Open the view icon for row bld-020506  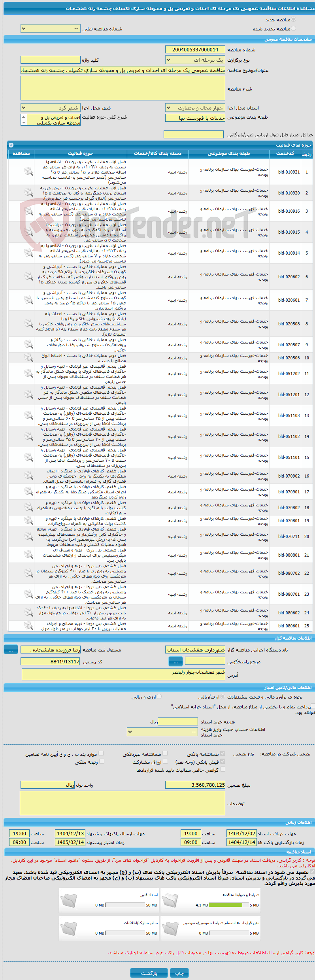pyautogui.click(x=28, y=358)
